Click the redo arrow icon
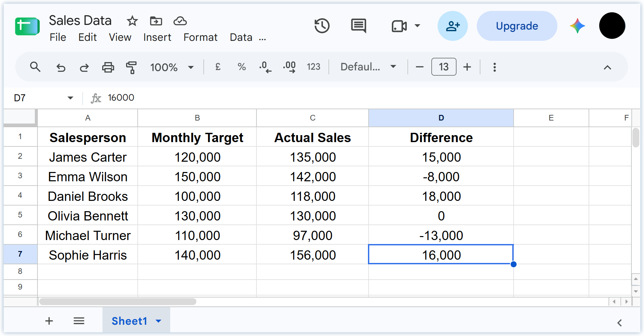 click(84, 67)
